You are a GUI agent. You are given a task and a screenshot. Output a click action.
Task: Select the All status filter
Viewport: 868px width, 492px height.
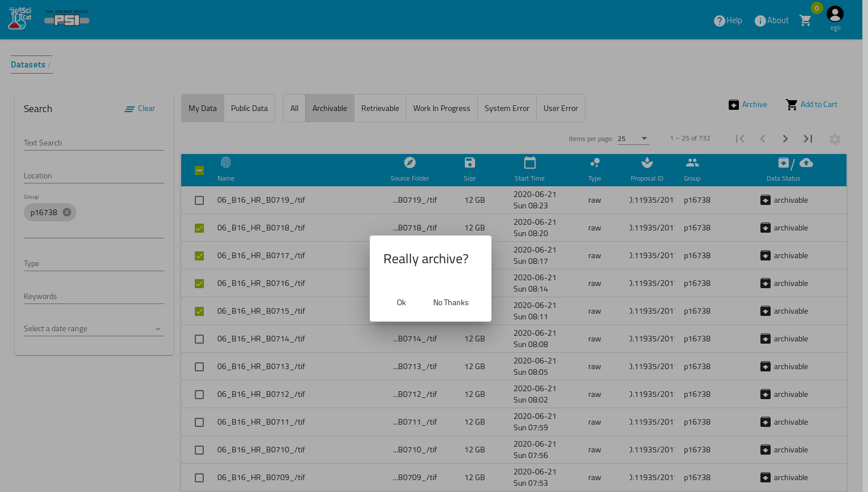[x=294, y=108]
